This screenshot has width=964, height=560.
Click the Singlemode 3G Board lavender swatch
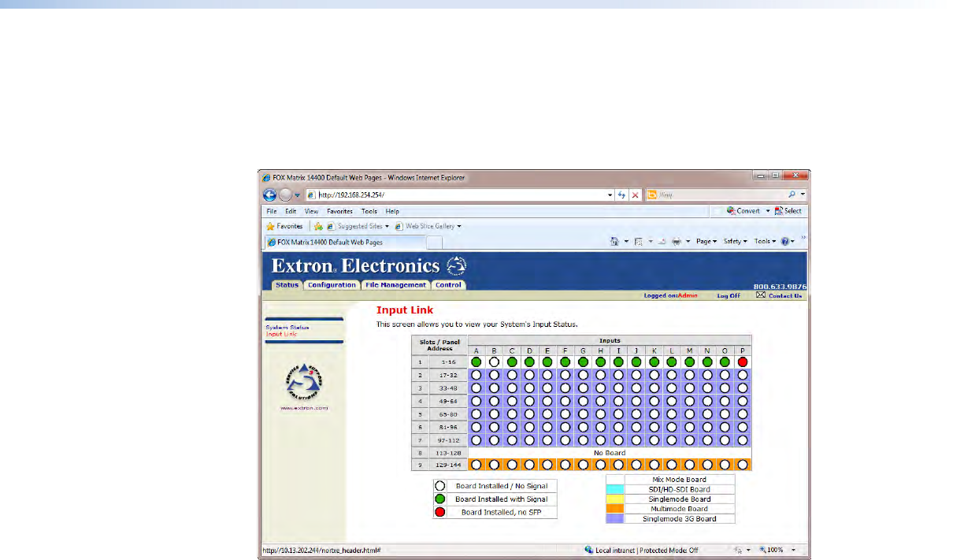point(615,519)
